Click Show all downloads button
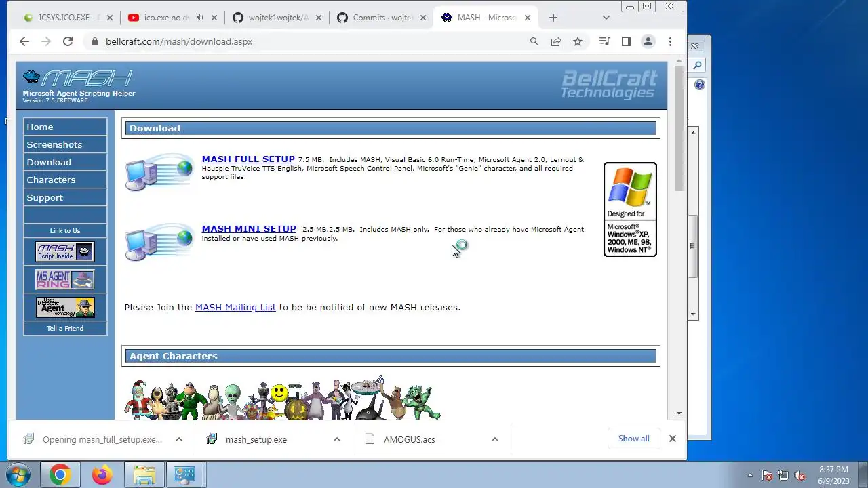868x488 pixels. pyautogui.click(x=633, y=439)
